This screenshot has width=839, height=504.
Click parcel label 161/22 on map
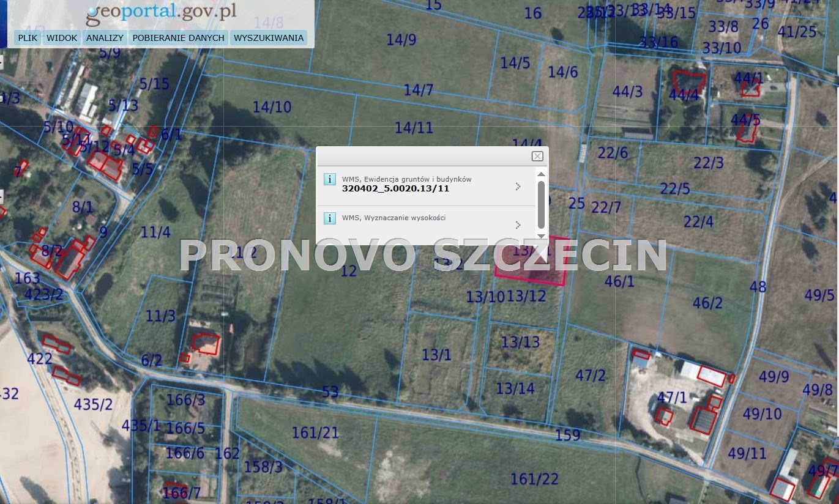pos(535,479)
